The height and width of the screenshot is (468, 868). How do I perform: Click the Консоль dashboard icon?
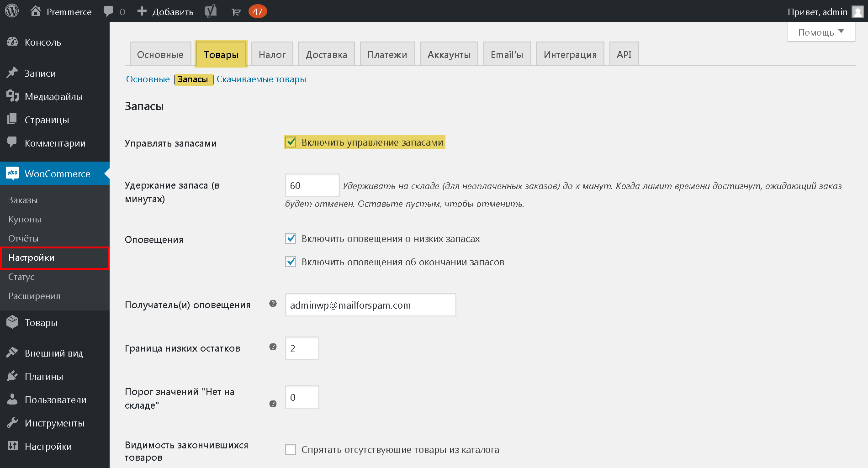12,42
